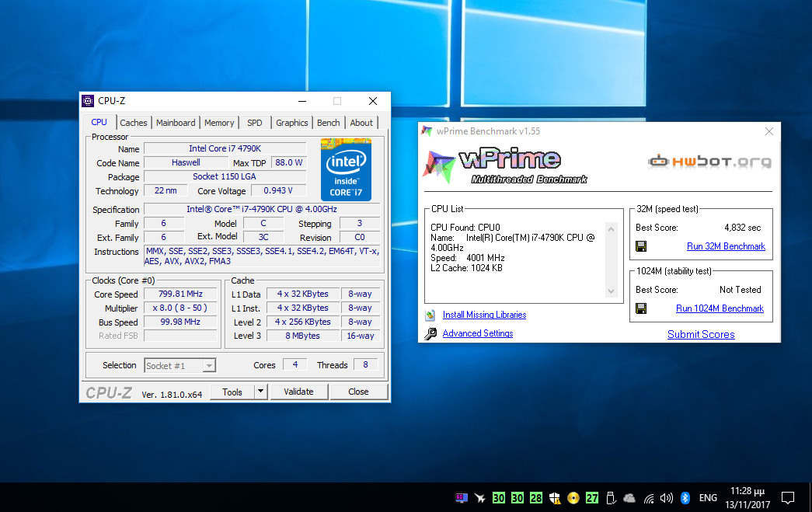Expand the Tools dropdown arrow in CPU-Z
This screenshot has width=812, height=512.
[x=261, y=392]
